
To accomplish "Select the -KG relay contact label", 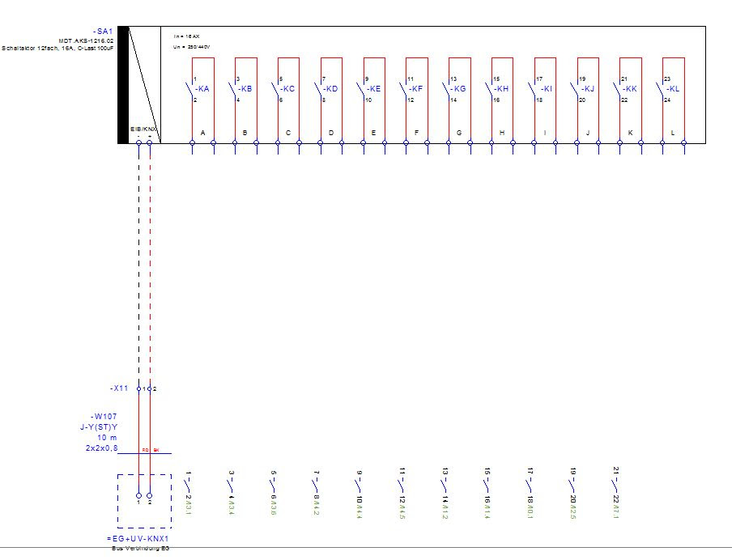I will tap(458, 89).
